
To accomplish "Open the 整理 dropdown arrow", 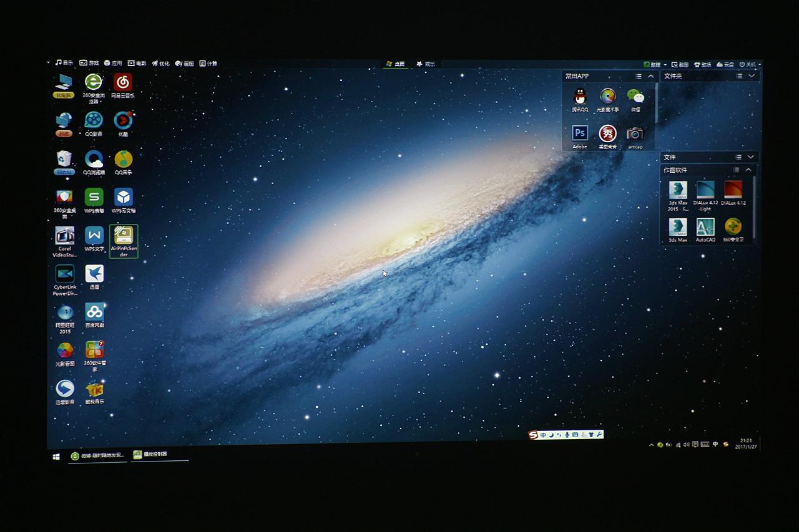I will 665,64.
